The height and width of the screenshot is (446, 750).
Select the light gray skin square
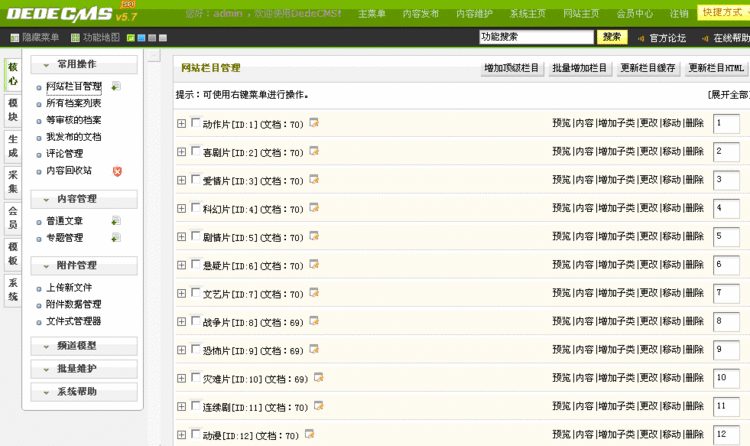(163, 38)
